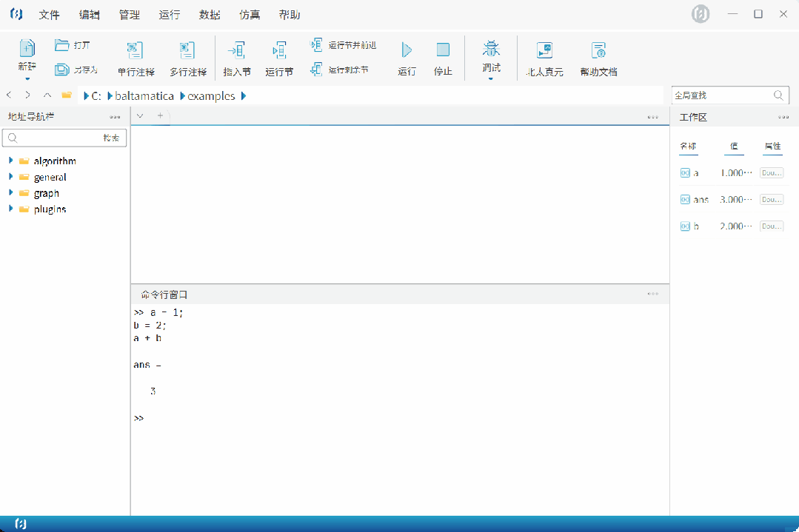Open the 新建 new file dropdown arrow
This screenshot has height=532, width=799.
click(27, 78)
